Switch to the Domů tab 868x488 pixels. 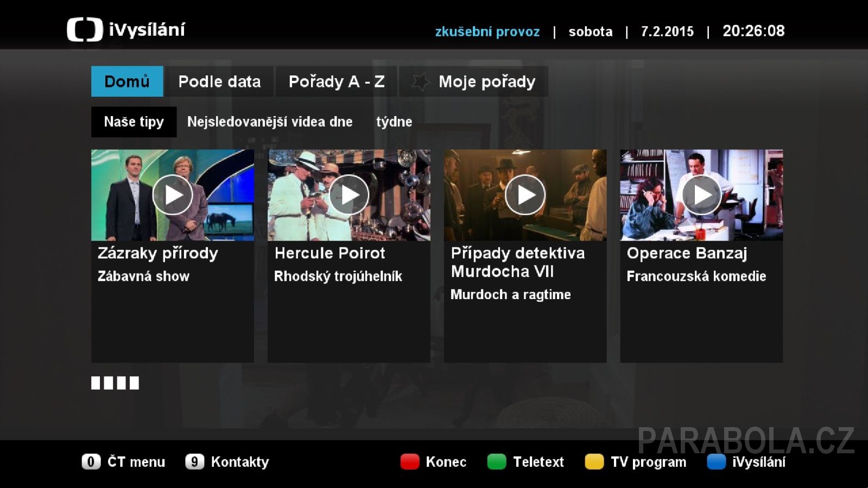127,81
